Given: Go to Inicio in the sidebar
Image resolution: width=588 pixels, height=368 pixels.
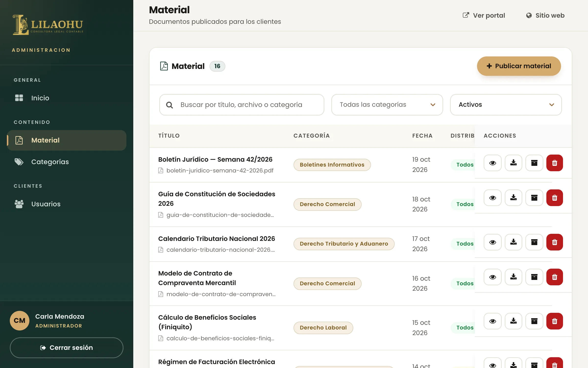Looking at the screenshot, I should tap(67, 98).
